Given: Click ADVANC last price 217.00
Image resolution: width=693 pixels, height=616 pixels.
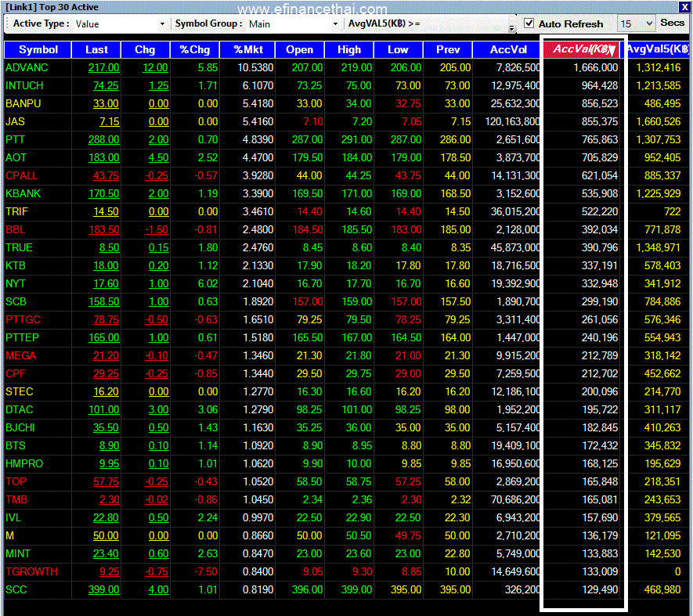Looking at the screenshot, I should click(x=104, y=67).
